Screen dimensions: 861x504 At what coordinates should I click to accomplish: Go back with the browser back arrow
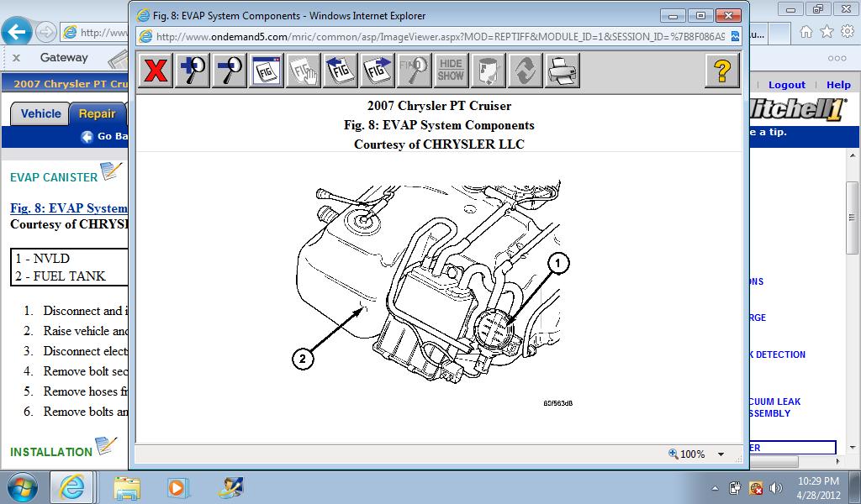[x=17, y=32]
